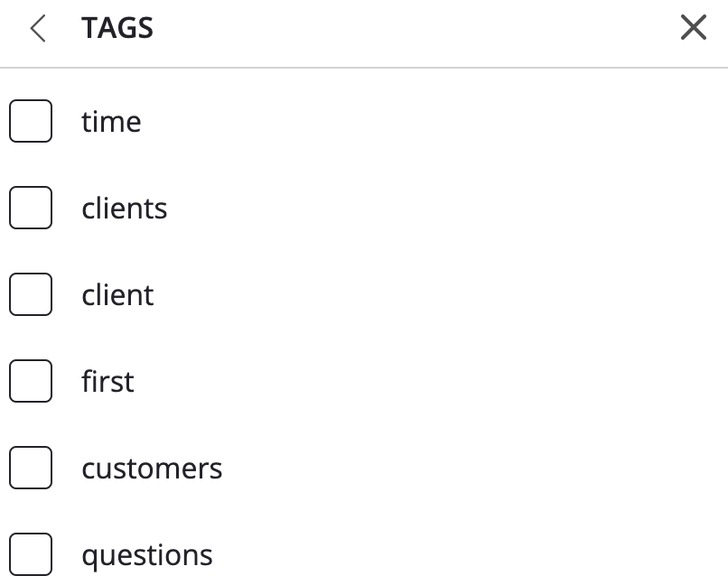Select the customers tag label
Screen dimensions: 728x585
(152, 469)
